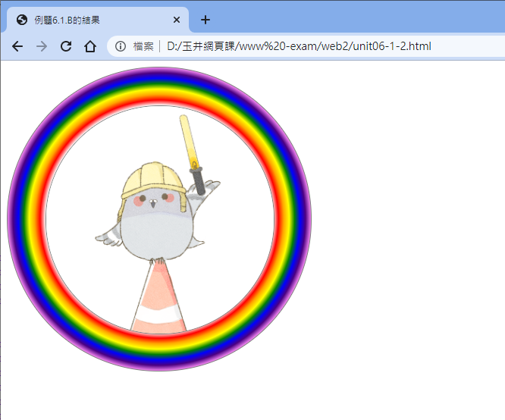This screenshot has height=420, width=505.
Task: Click the bird's yellow safety helmet
Action: coord(154,180)
